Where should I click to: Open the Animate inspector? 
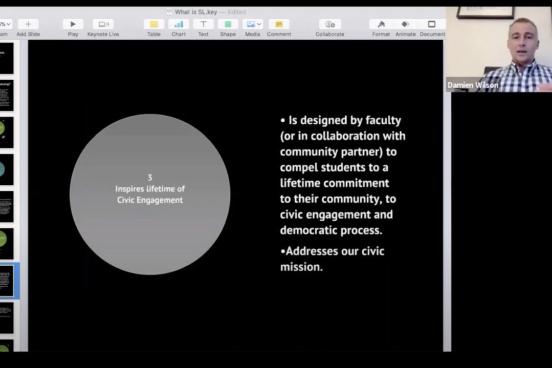coord(405,24)
